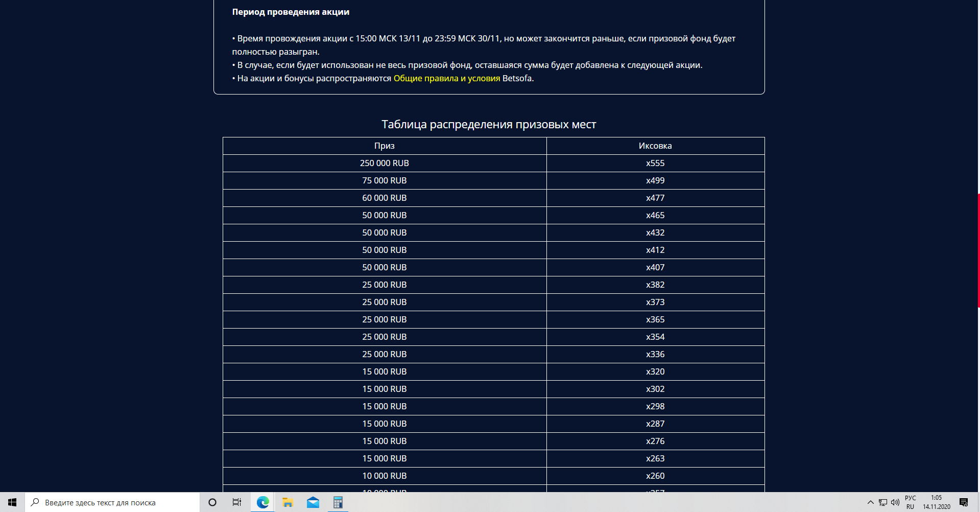Image resolution: width=980 pixels, height=512 pixels.
Task: Click the 'x412' multiplier cell
Action: click(x=655, y=250)
